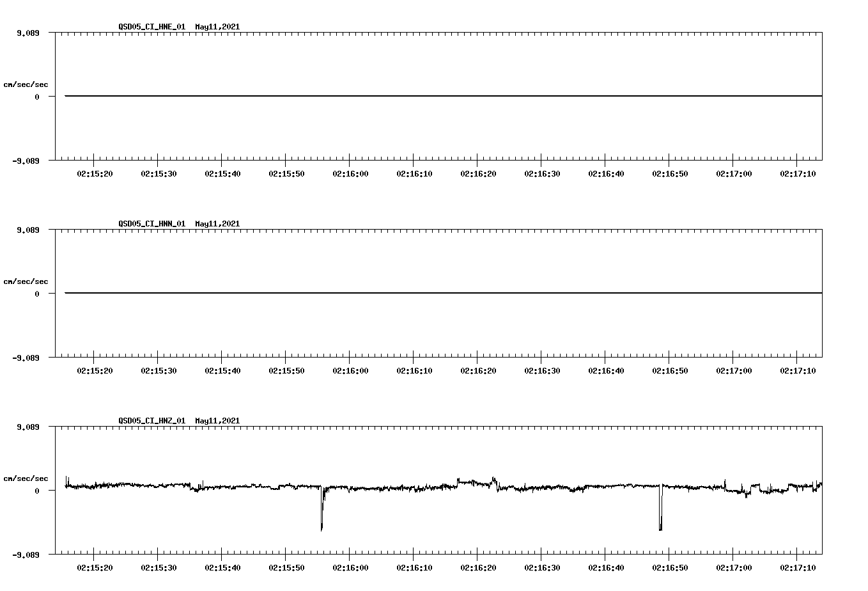Click the May11,2021 label on the HNZ plot
Image resolution: width=868 pixels, height=591 pixels.
click(x=217, y=421)
